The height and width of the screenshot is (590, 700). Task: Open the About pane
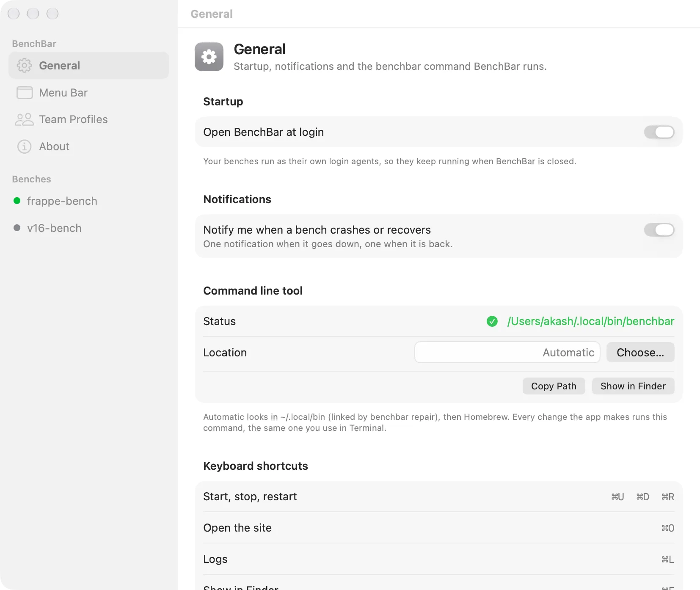89,146
